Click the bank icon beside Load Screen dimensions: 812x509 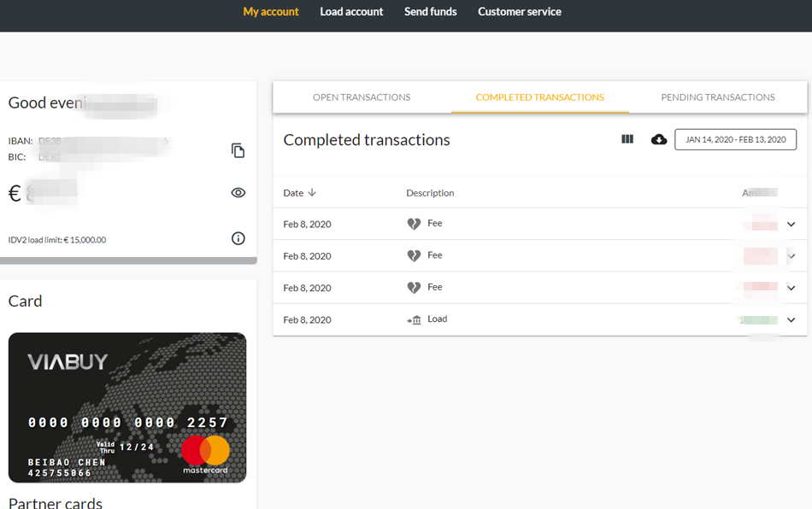415,319
